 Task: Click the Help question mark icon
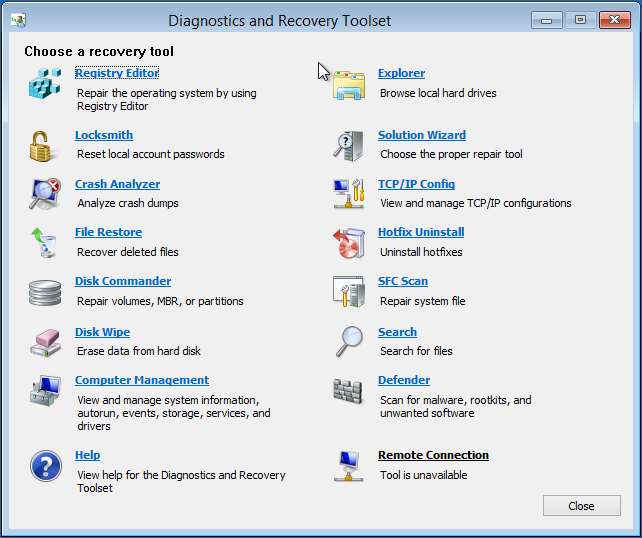click(45, 466)
